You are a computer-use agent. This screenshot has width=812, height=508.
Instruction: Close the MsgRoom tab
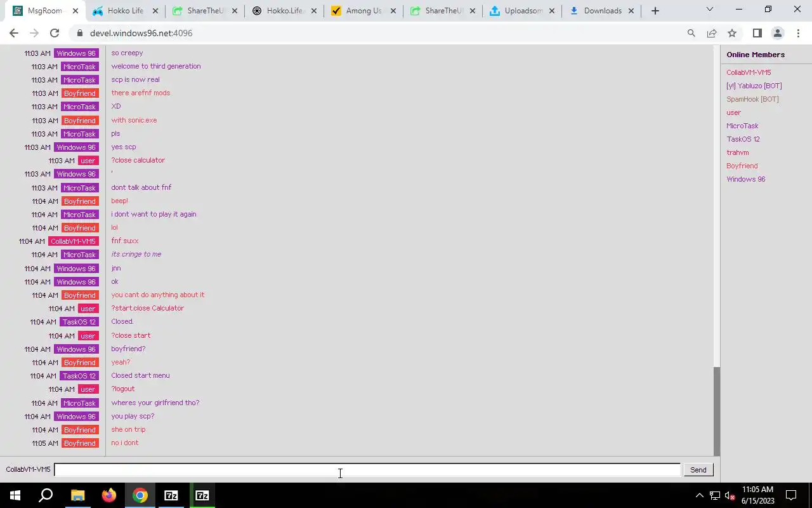point(75,11)
